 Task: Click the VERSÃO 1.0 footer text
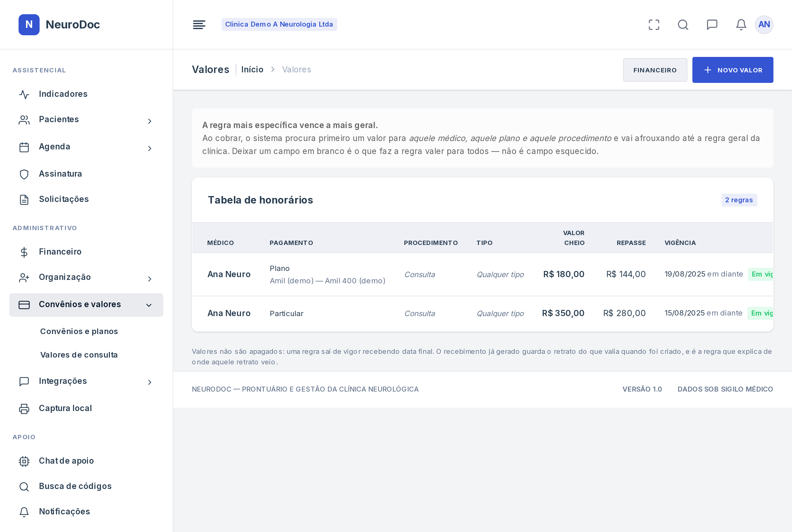[x=642, y=389]
